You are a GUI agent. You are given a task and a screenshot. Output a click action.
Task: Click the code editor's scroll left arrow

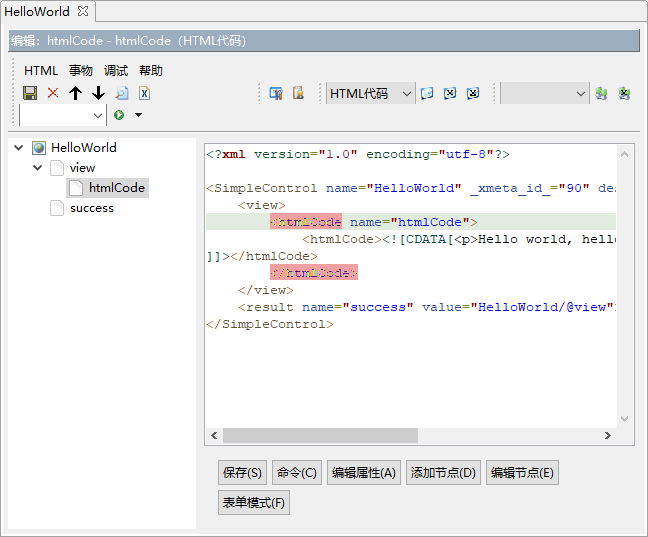[214, 435]
